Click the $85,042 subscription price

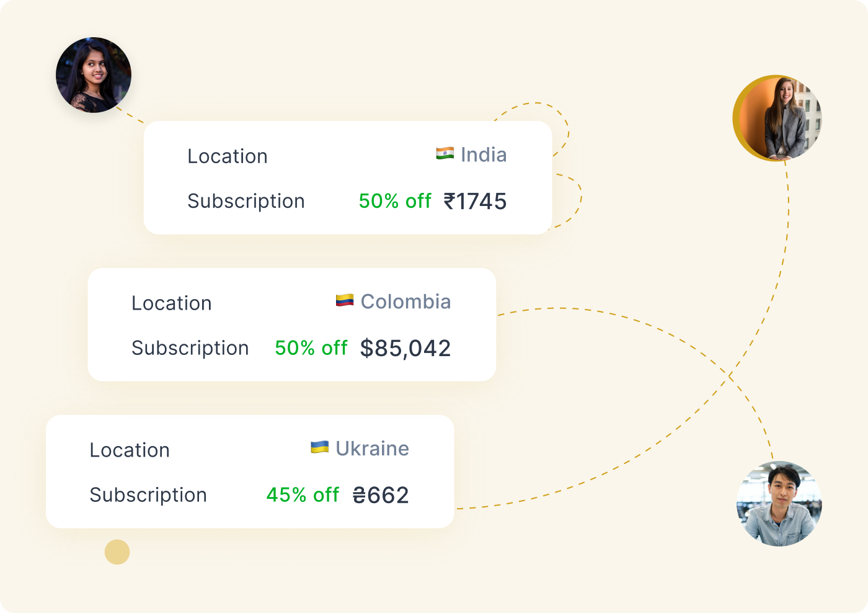click(x=405, y=348)
